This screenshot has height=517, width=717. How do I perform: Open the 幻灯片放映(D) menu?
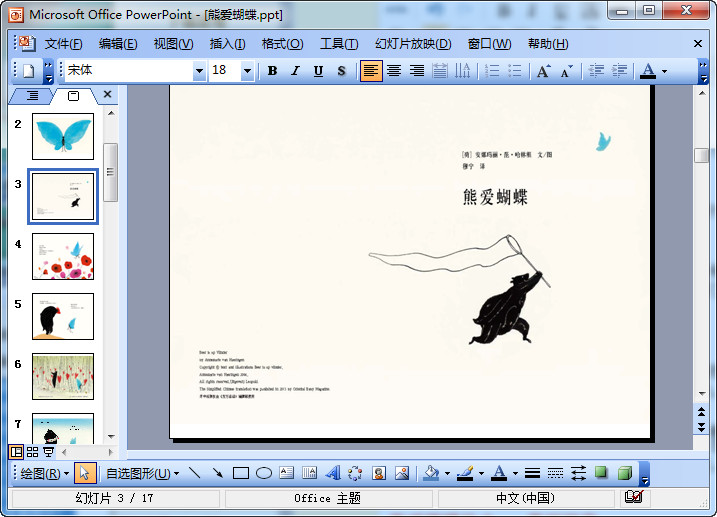click(413, 44)
